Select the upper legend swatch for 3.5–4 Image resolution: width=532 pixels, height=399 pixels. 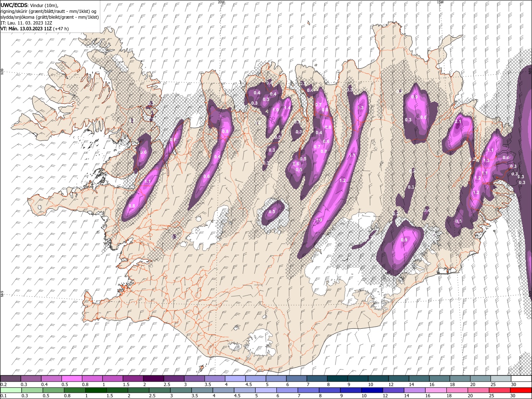(x=215, y=379)
